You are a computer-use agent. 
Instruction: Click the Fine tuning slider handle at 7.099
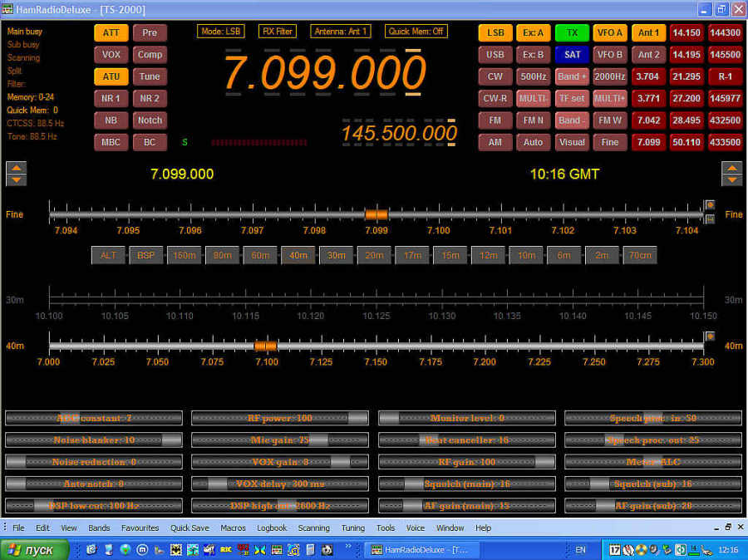[376, 214]
